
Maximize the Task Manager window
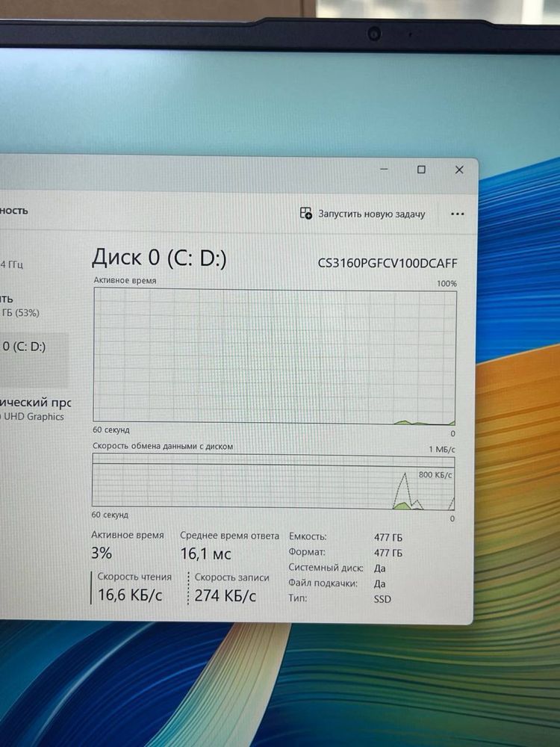point(421,170)
